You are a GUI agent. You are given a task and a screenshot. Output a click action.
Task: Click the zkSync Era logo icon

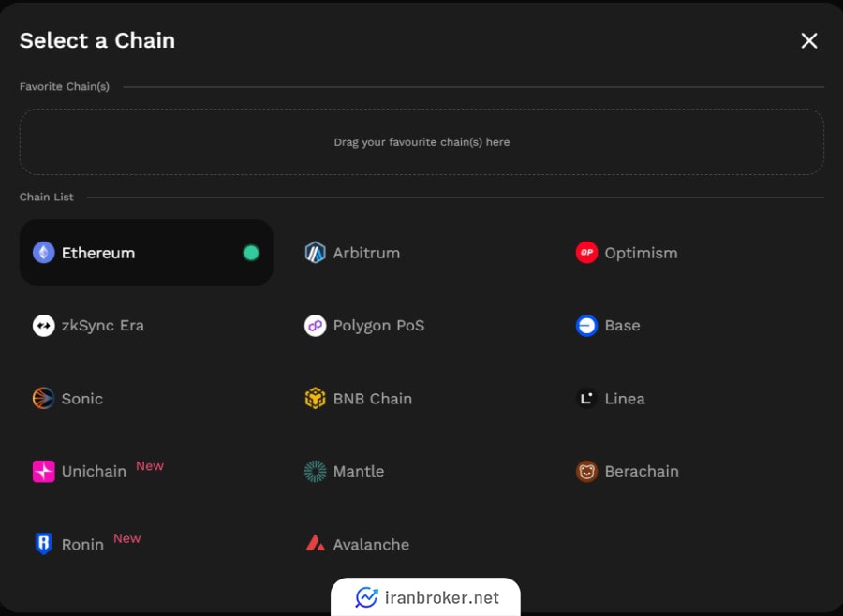click(x=44, y=326)
